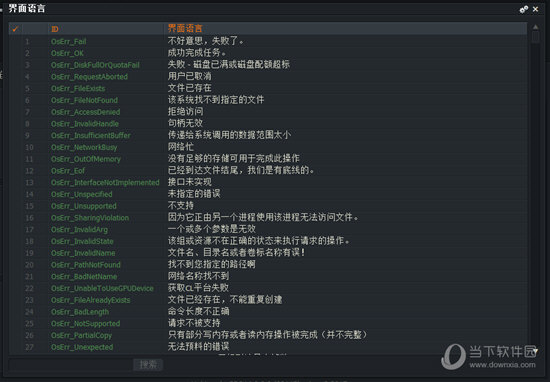Sort by the 界面语言 column header
The width and height of the screenshot is (550, 382).
click(x=185, y=28)
